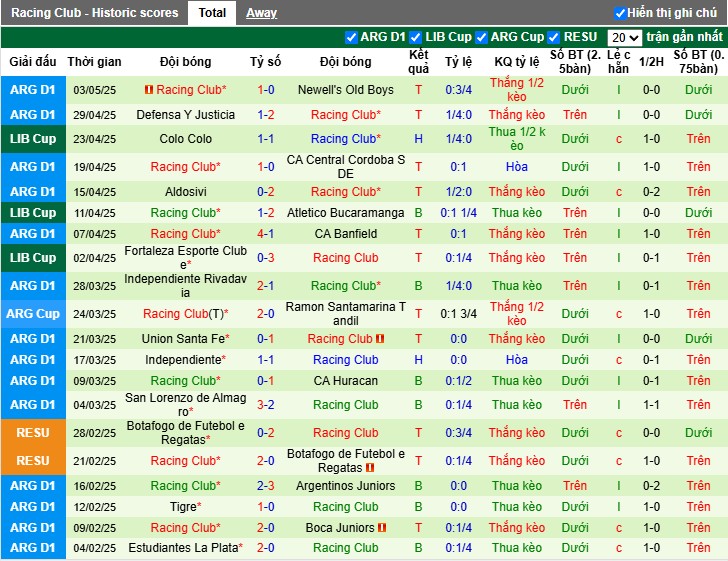Click the Giải đấu column header
This screenshot has height=561, width=728.
(x=33, y=62)
